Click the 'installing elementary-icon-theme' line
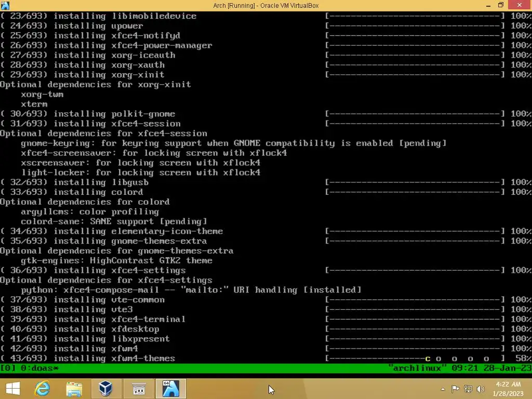Screen dimensions: 532x399 [x=112, y=231]
